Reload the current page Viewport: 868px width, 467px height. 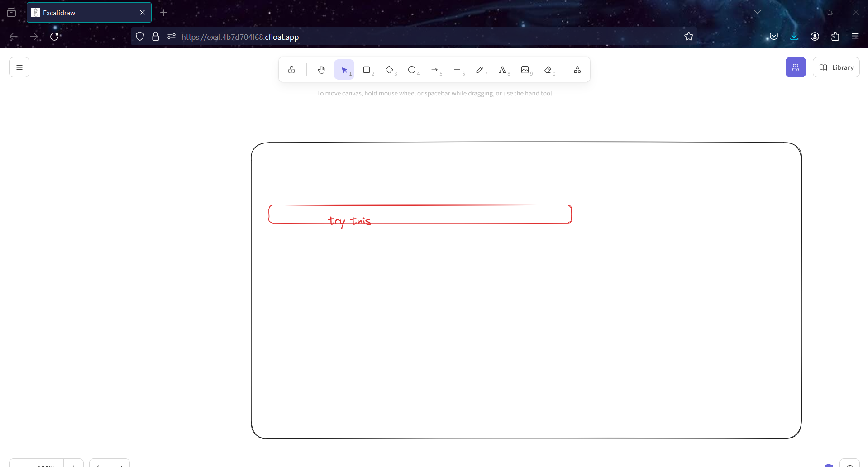54,37
